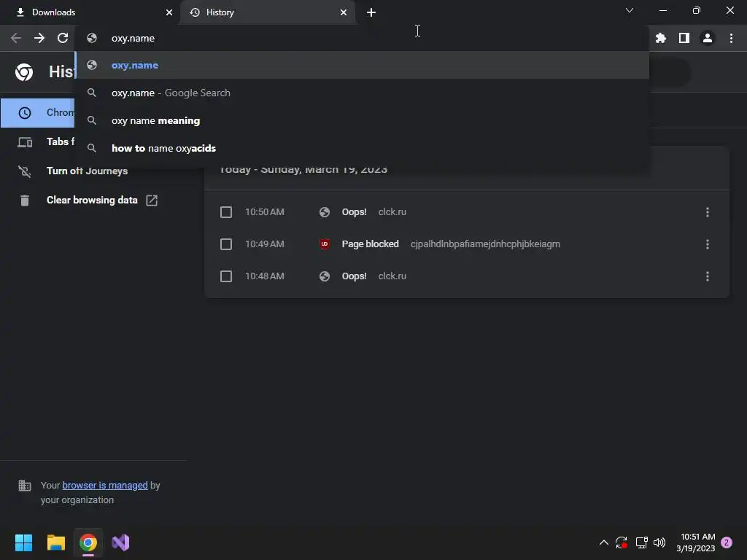The image size is (747, 560).
Task: Switch to the History tab
Action: point(267,12)
